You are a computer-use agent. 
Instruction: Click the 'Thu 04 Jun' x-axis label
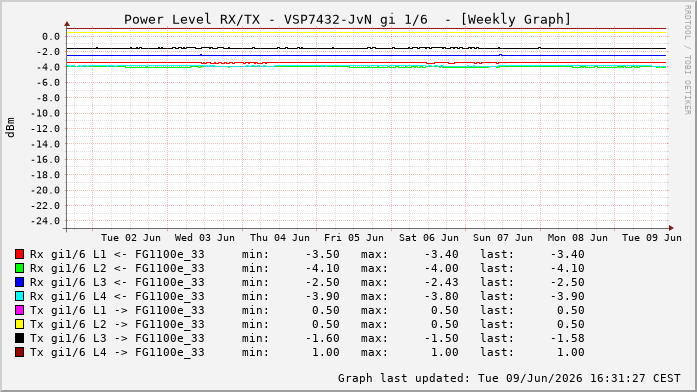click(280, 238)
